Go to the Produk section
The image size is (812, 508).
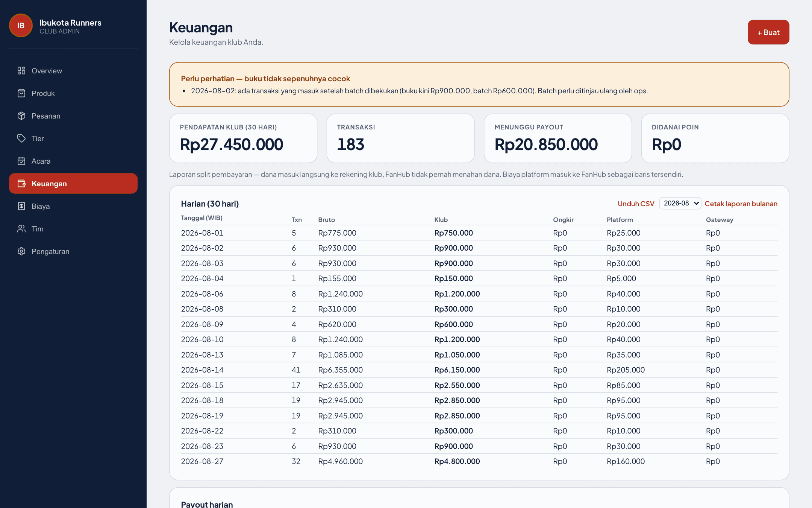coord(73,93)
